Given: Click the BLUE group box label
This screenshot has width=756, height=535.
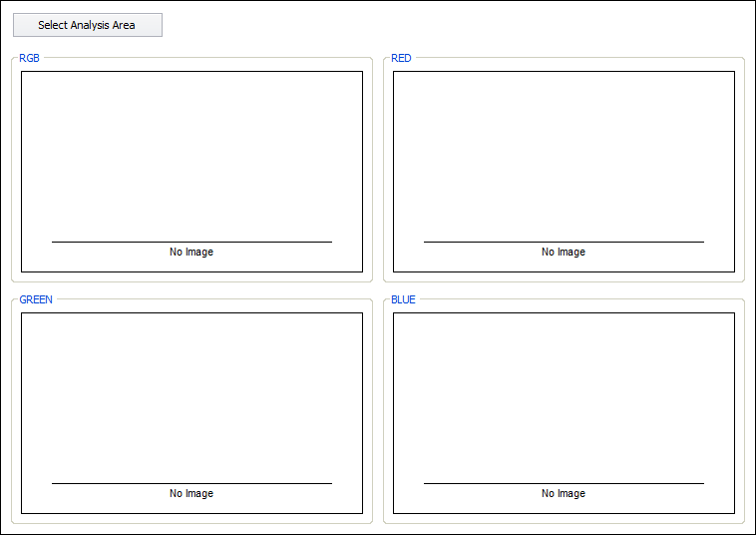Looking at the screenshot, I should click(x=403, y=299).
